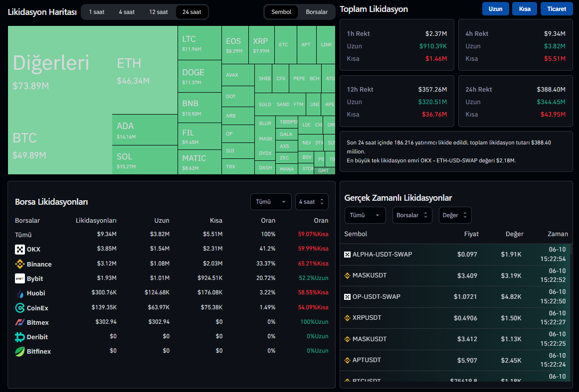Screen dimensions: 579x392
Task: Click the Bybit exchange logo icon
Action: pos(20,278)
